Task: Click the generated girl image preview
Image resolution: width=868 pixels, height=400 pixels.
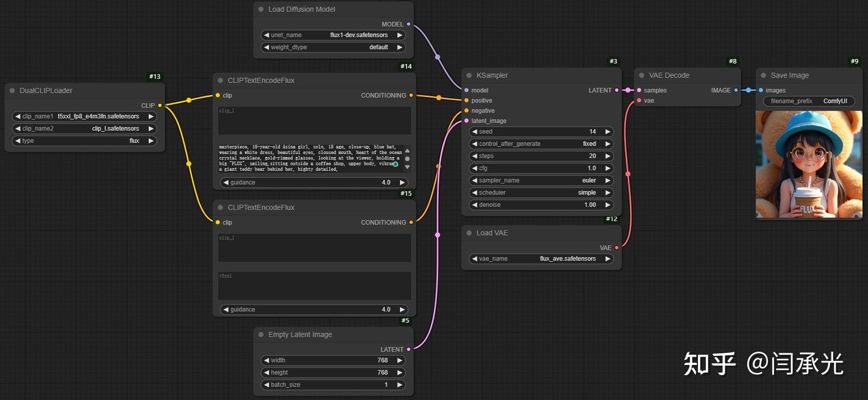Action: (x=808, y=164)
